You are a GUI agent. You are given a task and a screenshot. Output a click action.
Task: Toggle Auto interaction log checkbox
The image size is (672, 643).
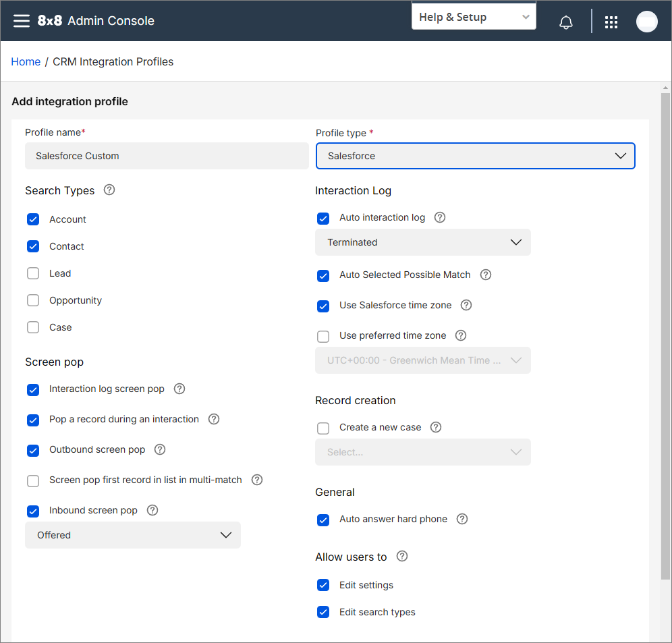click(x=323, y=219)
